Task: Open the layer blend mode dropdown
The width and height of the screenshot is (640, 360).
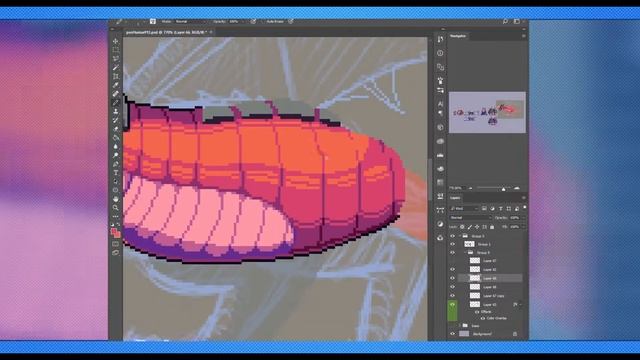Action: click(471, 218)
